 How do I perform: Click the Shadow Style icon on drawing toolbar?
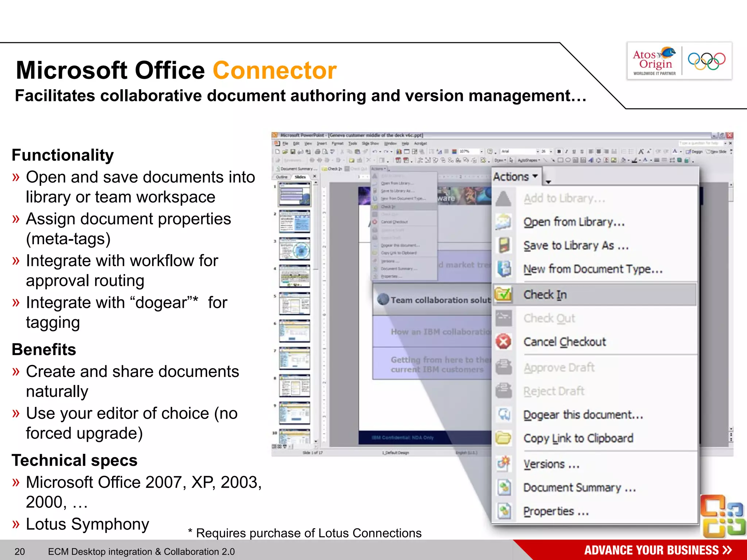[x=680, y=160]
